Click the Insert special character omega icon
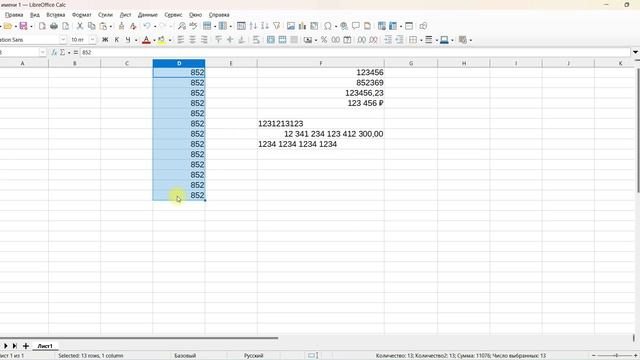The width and height of the screenshot is (640, 360). [x=327, y=26]
